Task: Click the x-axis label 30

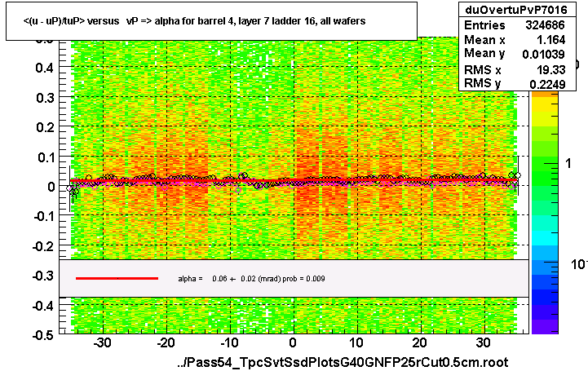Action: click(x=484, y=342)
